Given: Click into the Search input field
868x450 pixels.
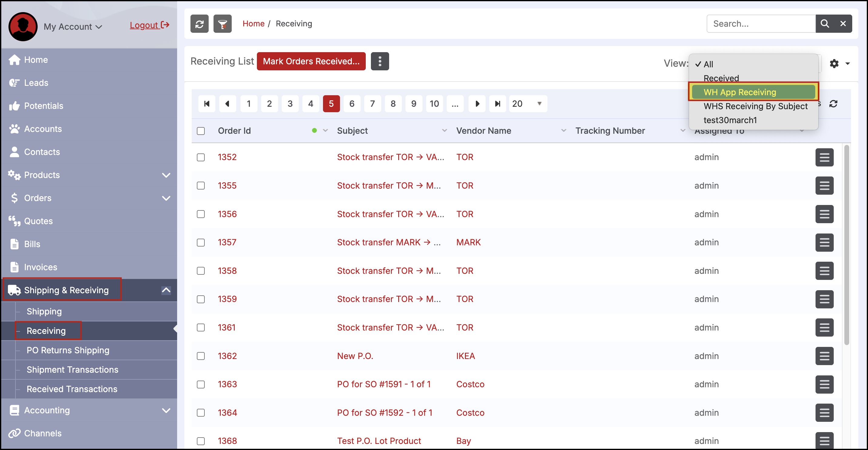Looking at the screenshot, I should pos(761,24).
